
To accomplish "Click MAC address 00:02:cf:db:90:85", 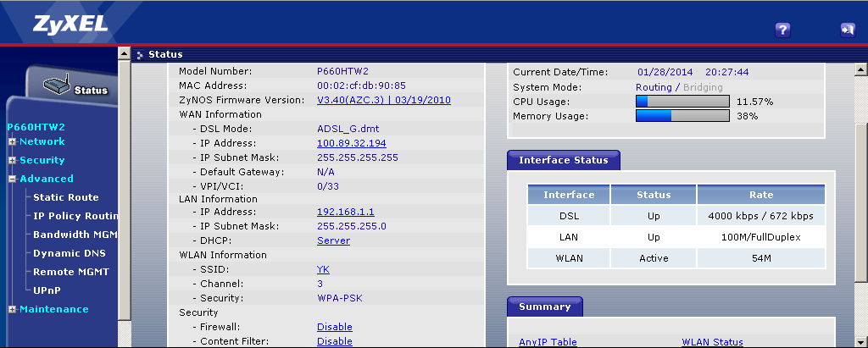I will click(361, 86).
